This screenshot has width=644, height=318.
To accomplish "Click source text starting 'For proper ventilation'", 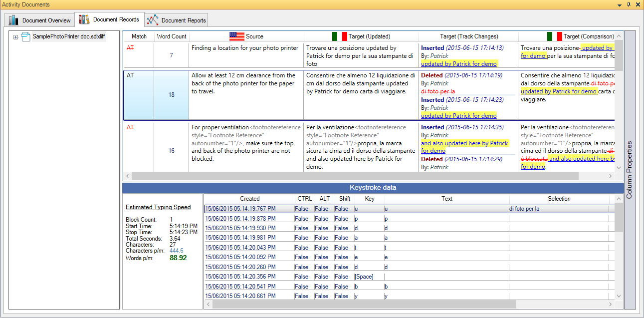I will [x=246, y=143].
